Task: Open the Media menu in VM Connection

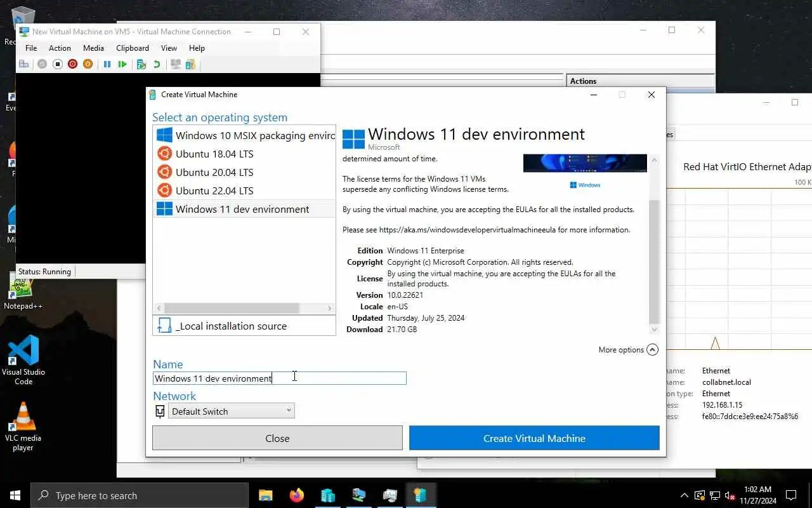Action: point(93,48)
